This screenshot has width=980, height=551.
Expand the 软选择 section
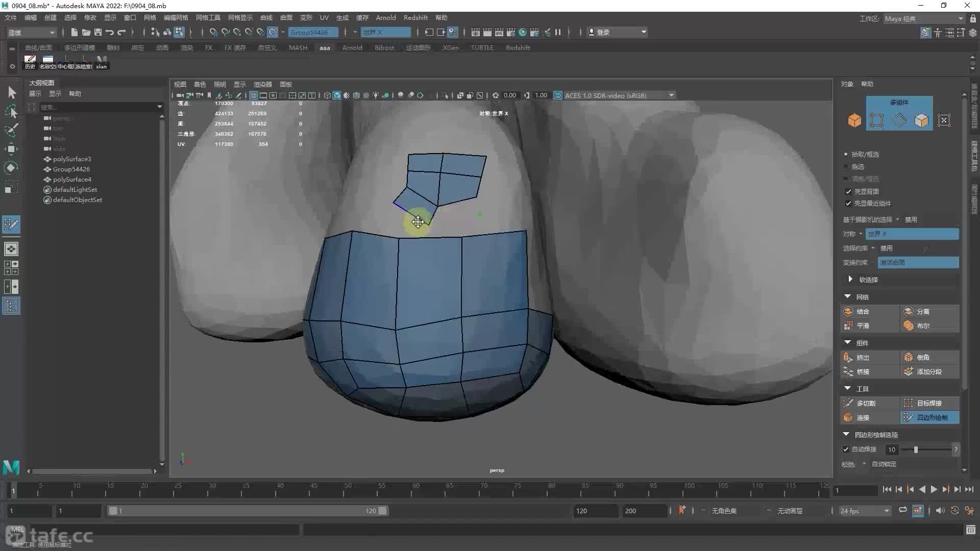coord(850,279)
